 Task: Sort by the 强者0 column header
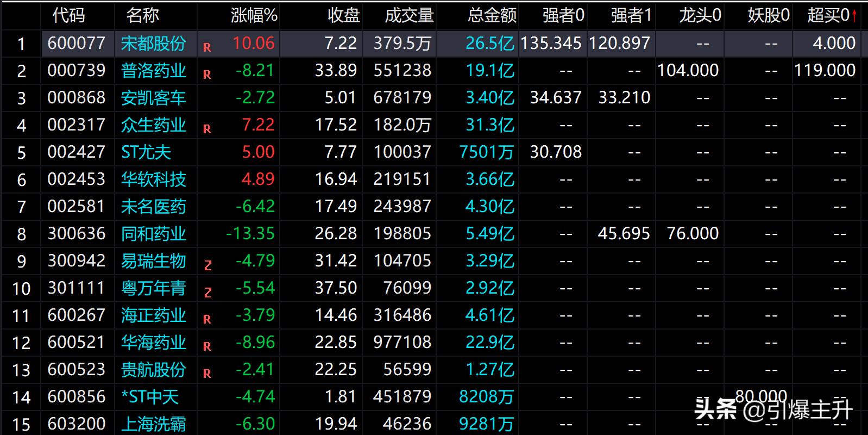(x=563, y=15)
